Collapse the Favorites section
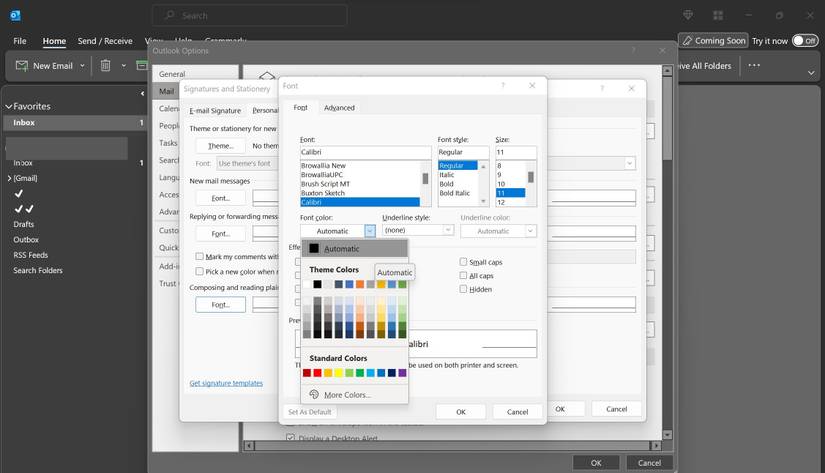 pyautogui.click(x=8, y=106)
